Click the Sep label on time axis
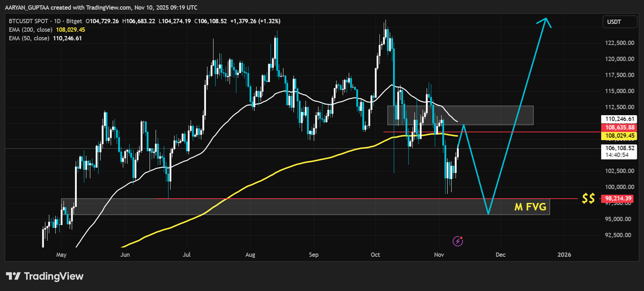644x291 pixels. (314, 255)
